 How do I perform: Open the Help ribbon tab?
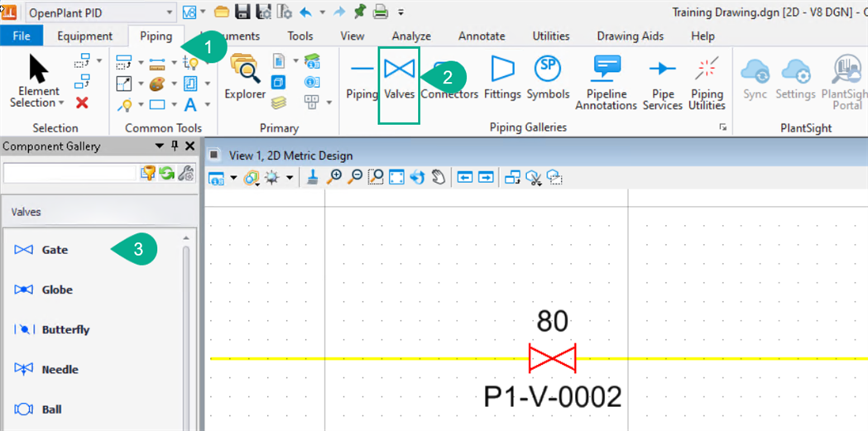point(703,36)
